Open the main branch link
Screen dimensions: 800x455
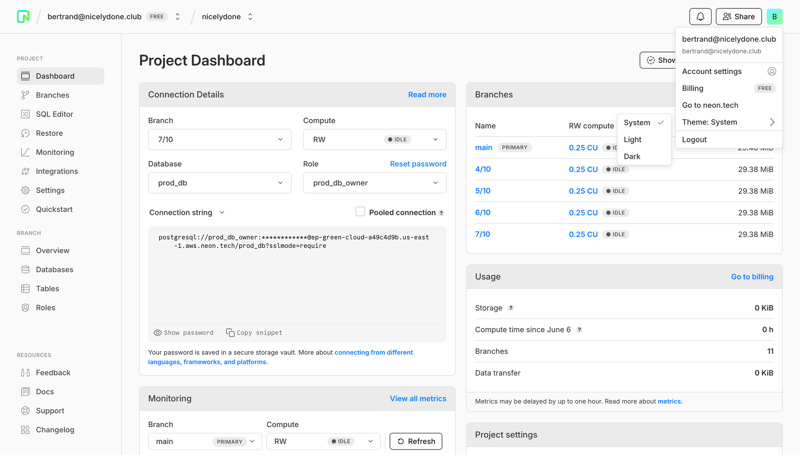(x=484, y=147)
